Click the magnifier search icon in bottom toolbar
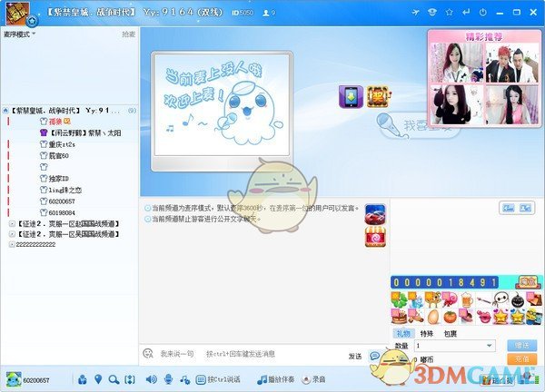 (x=114, y=379)
